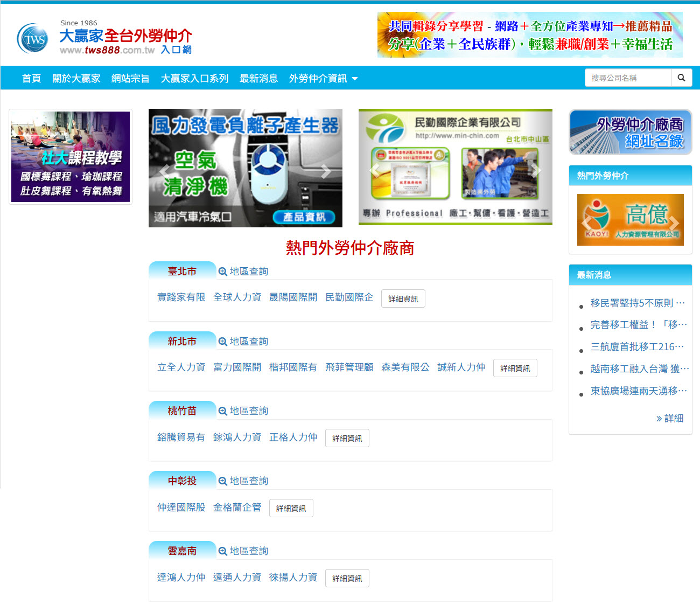Click 詳細資訊 button in 臺北市 section

click(403, 298)
